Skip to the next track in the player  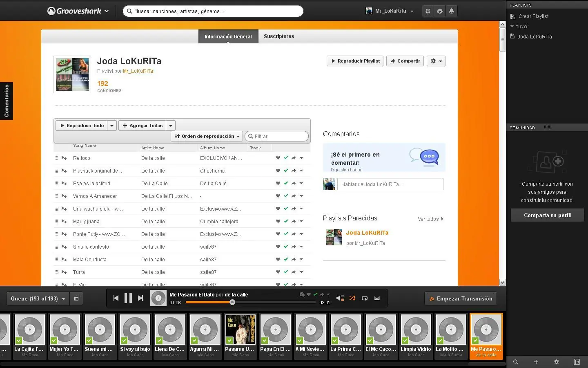click(x=140, y=298)
